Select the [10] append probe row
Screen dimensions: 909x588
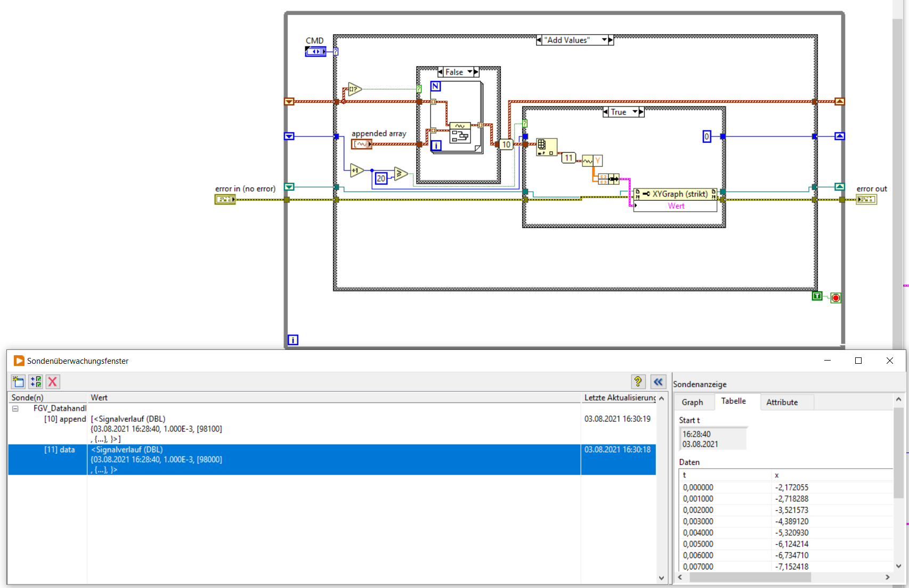(65, 419)
